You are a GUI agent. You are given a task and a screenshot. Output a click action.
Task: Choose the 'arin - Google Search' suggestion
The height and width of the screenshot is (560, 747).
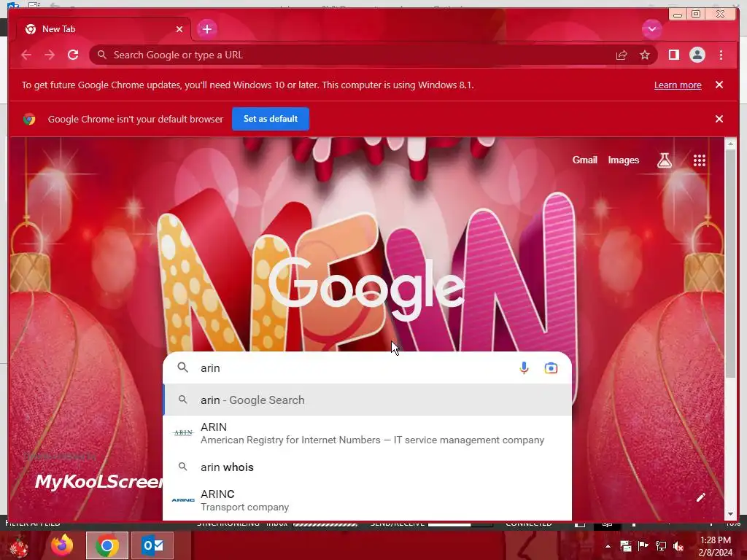coord(368,400)
